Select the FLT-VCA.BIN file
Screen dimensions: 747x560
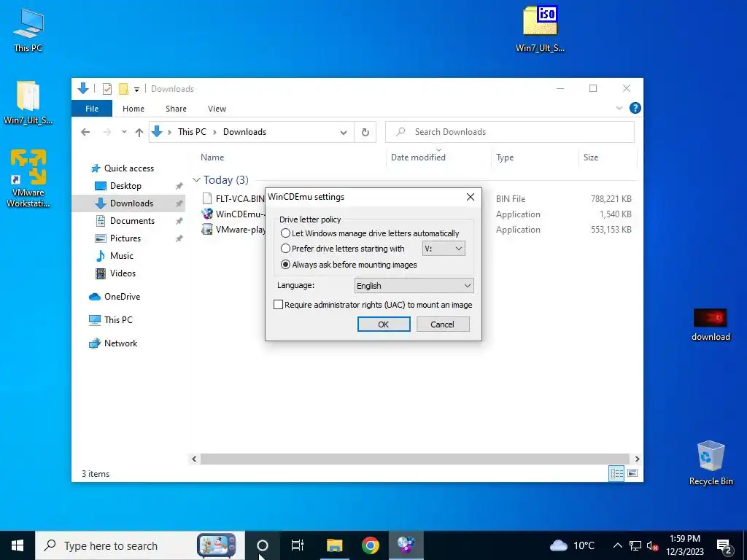pyautogui.click(x=233, y=198)
